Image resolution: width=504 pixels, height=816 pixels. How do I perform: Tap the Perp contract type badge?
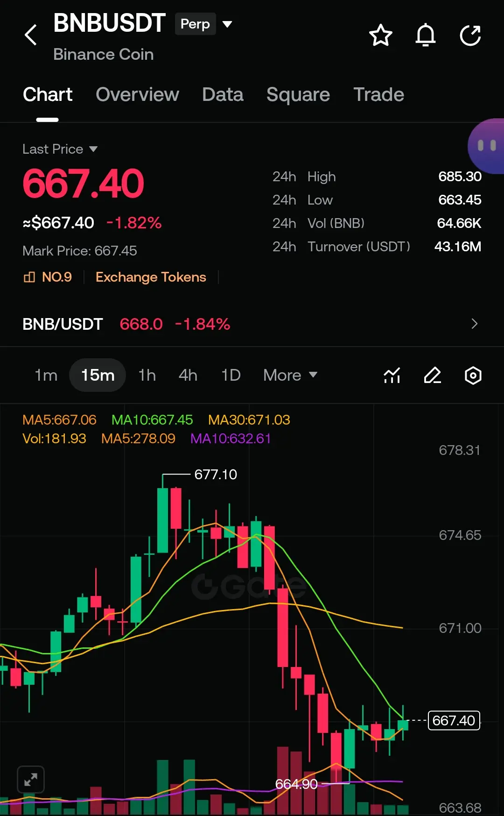(195, 24)
